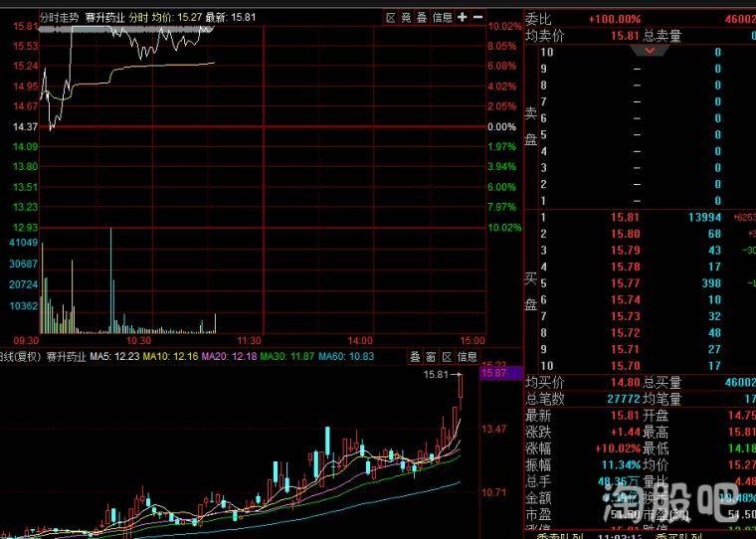
Task: Select the MA30: 11.87 indicator label
Action: (x=287, y=357)
